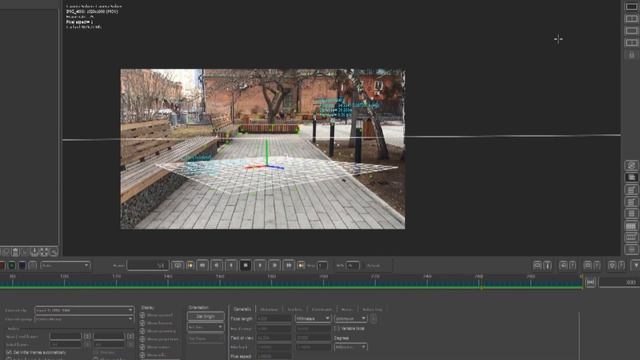Click the Field of view value field
The height and width of the screenshot is (360, 640).
point(273,338)
